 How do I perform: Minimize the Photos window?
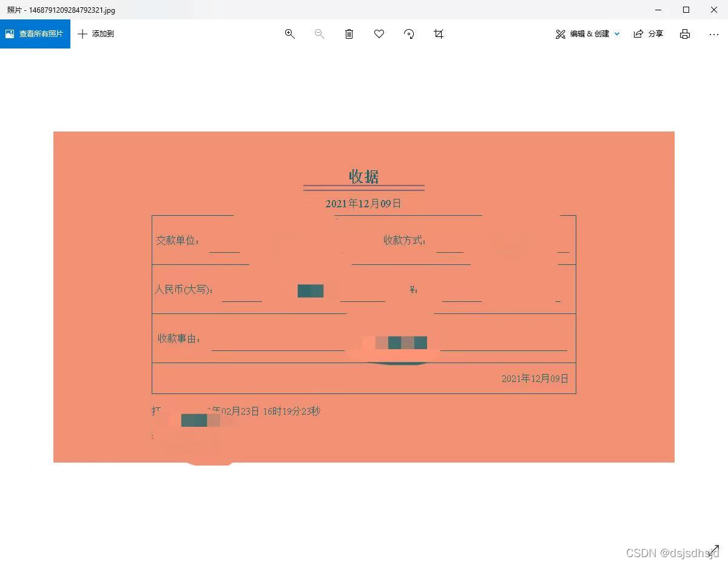[658, 10]
